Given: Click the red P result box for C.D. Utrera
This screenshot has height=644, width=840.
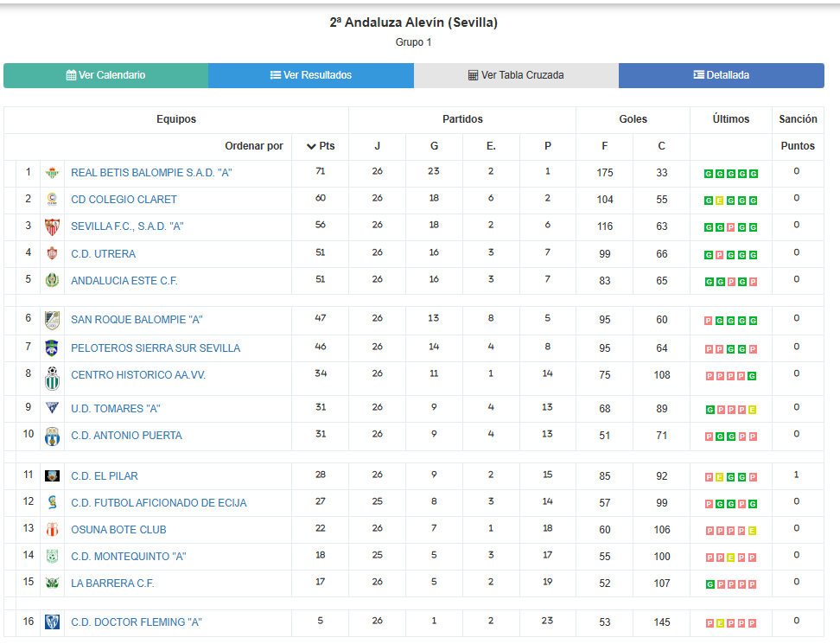Looking at the screenshot, I should click(x=720, y=255).
